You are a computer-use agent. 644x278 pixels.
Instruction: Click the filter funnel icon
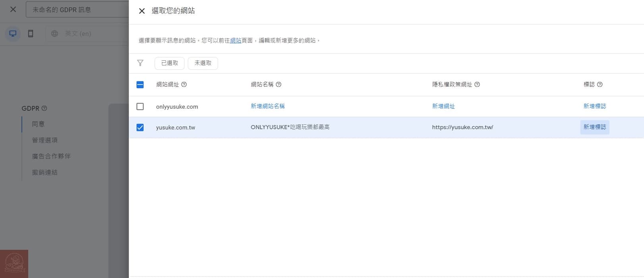click(x=140, y=63)
